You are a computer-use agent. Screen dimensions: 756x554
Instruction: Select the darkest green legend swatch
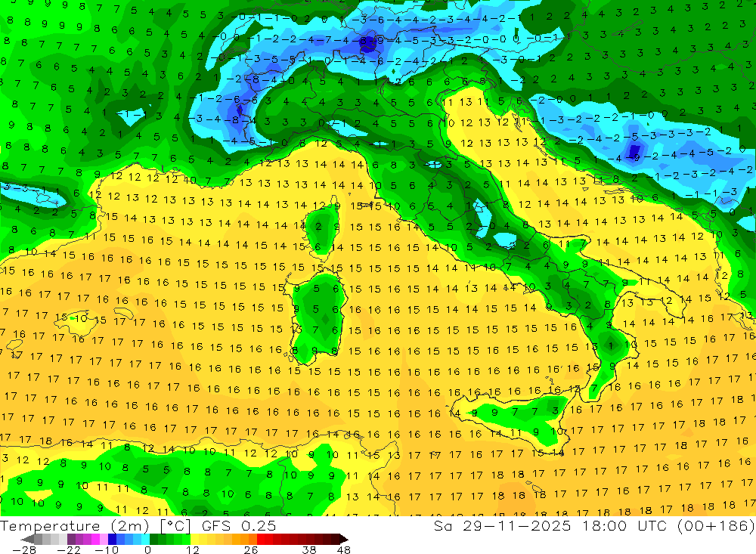(153, 540)
